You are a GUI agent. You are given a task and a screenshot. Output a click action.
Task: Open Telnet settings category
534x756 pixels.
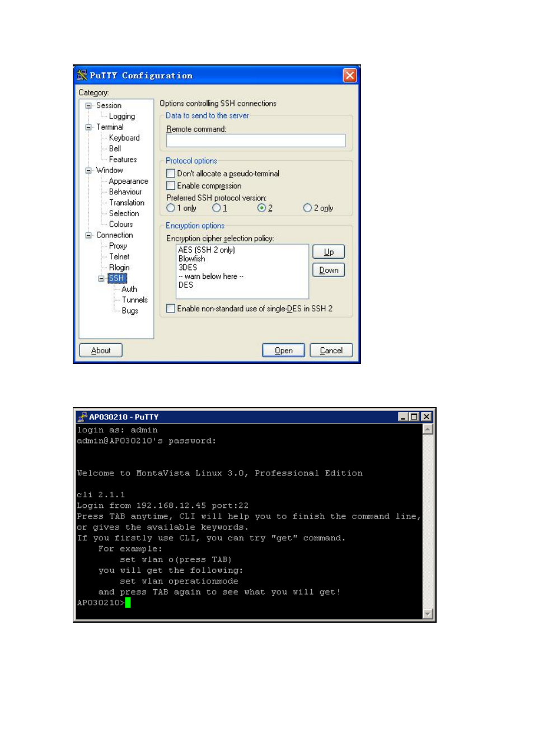119,256
